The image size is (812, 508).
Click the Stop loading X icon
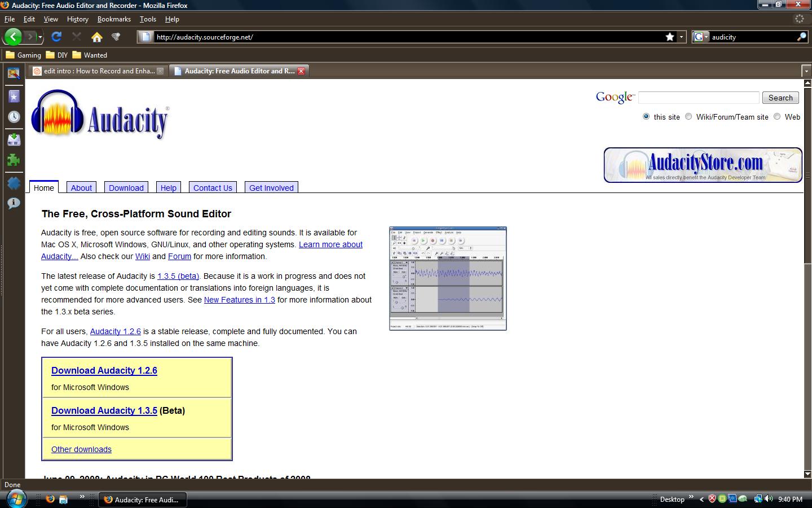[77, 37]
